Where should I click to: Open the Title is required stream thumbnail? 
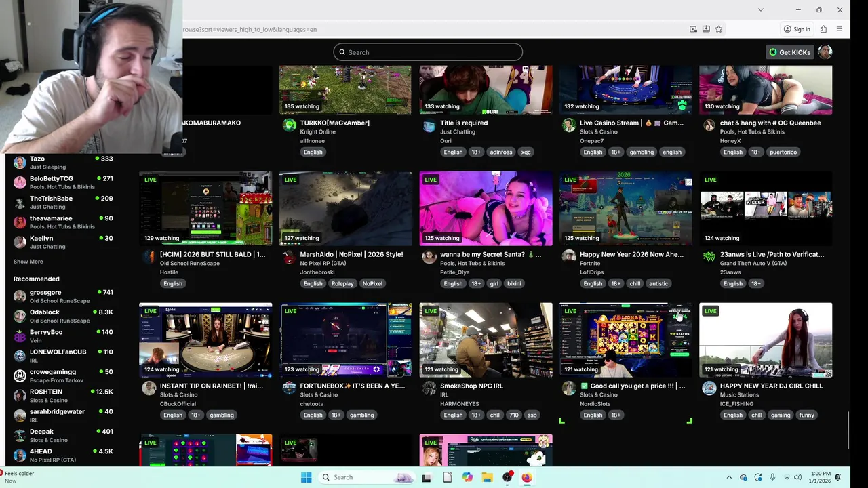click(486, 89)
